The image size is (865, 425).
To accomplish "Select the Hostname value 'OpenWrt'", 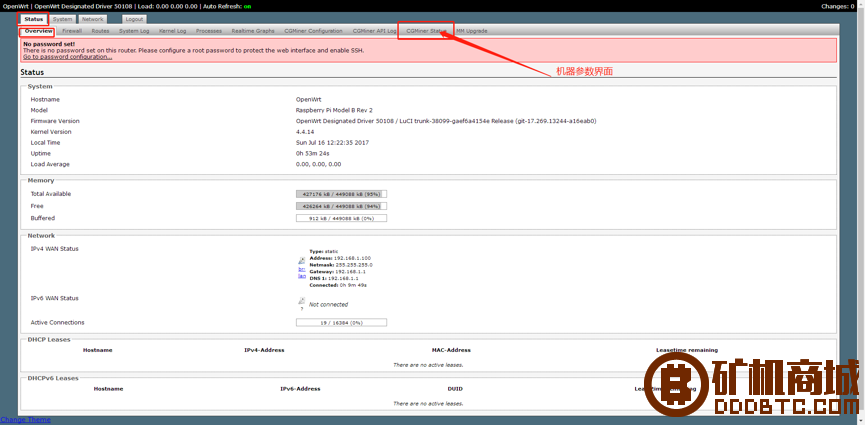I will pyautogui.click(x=308, y=99).
